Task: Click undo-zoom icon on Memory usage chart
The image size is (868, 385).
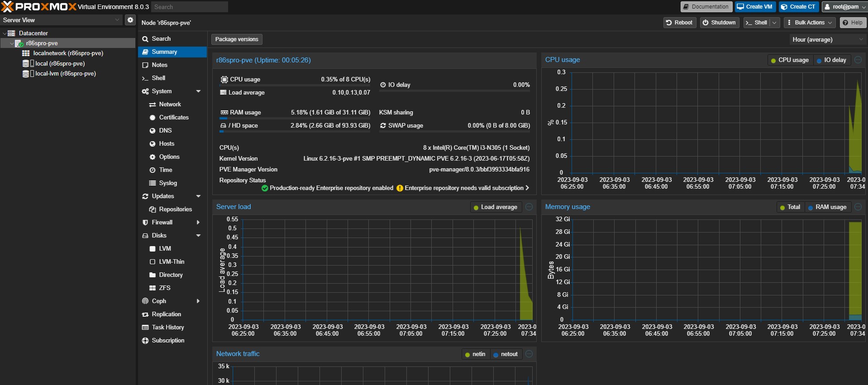Action: pyautogui.click(x=858, y=207)
